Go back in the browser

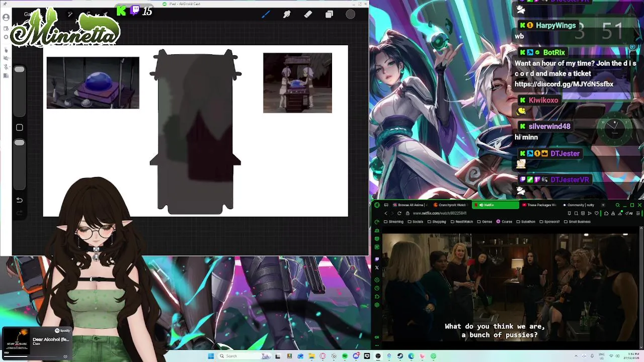386,213
